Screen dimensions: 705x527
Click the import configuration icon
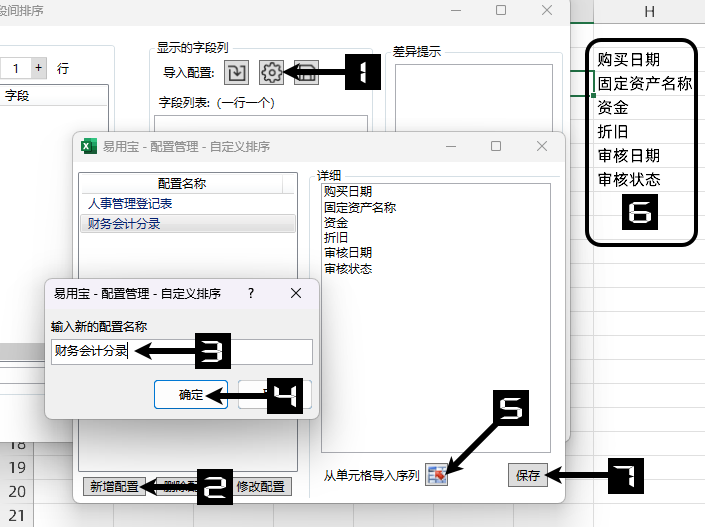[x=236, y=72]
